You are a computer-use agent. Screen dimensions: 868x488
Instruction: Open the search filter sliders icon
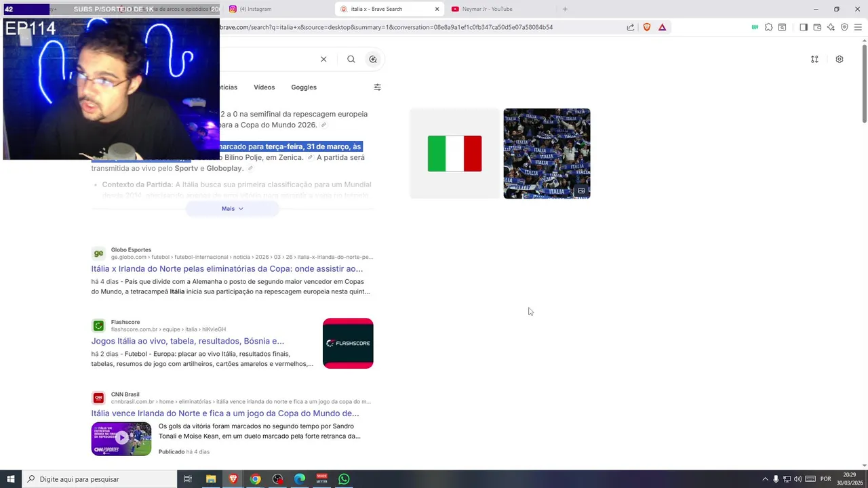click(x=378, y=87)
